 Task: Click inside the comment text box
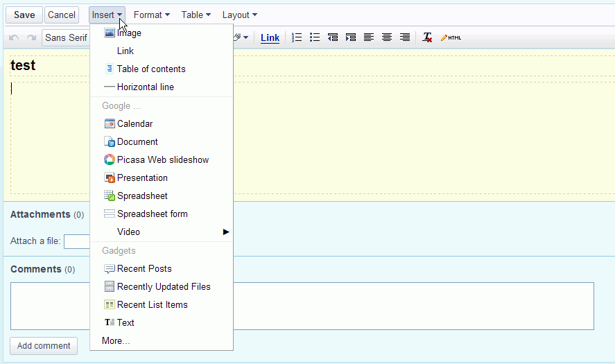(x=302, y=306)
